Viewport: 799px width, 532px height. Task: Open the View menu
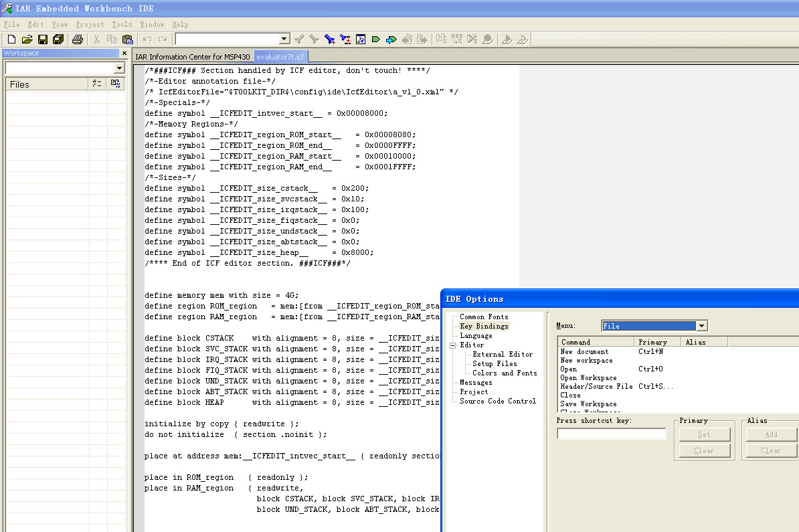point(60,25)
